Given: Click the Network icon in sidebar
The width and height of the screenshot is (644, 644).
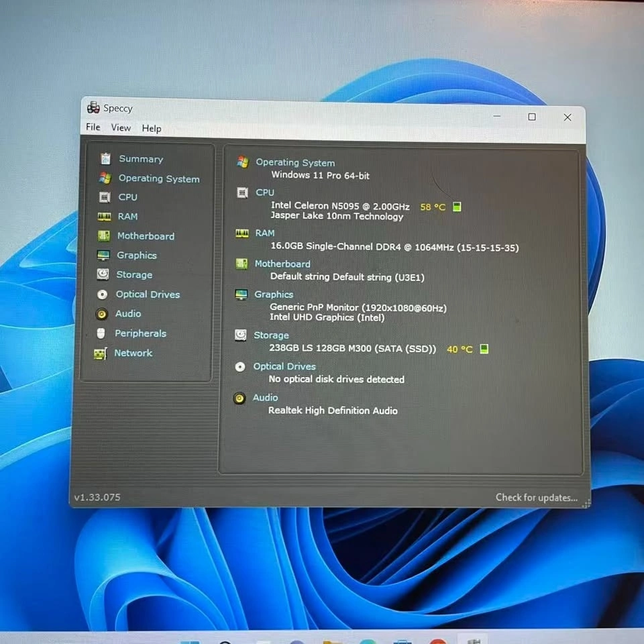Looking at the screenshot, I should (100, 354).
